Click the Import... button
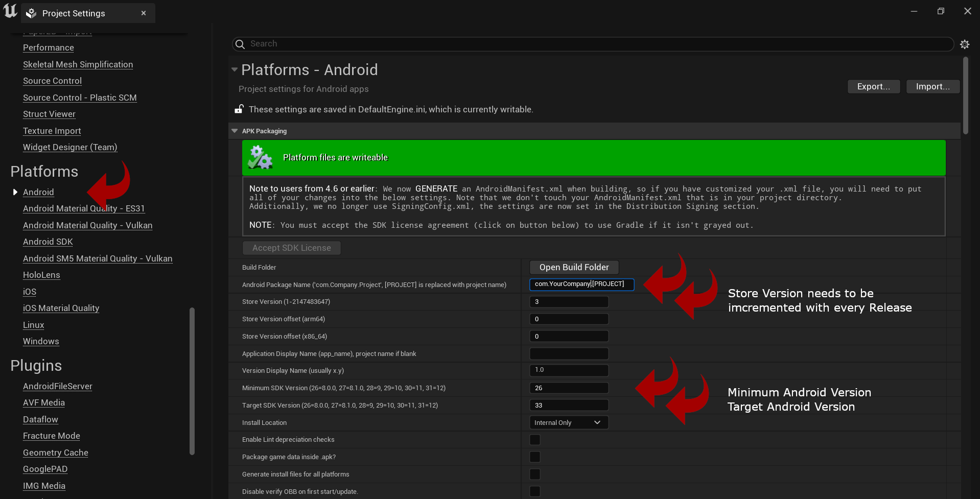 (x=933, y=86)
